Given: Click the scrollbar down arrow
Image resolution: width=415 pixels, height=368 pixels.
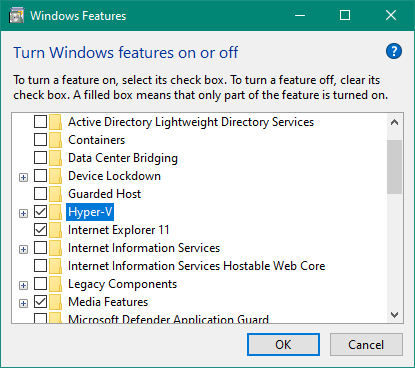Looking at the screenshot, I should click(395, 315).
